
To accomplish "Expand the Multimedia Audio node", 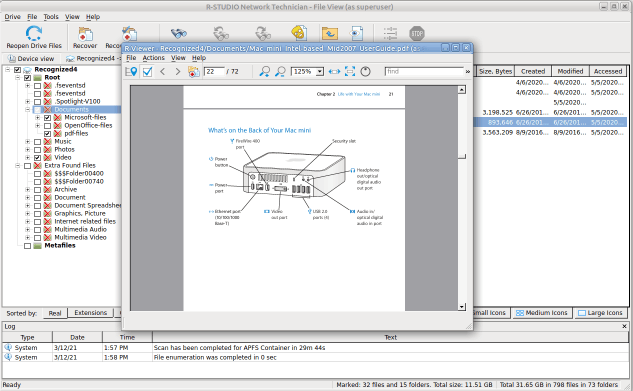I will tap(27, 230).
